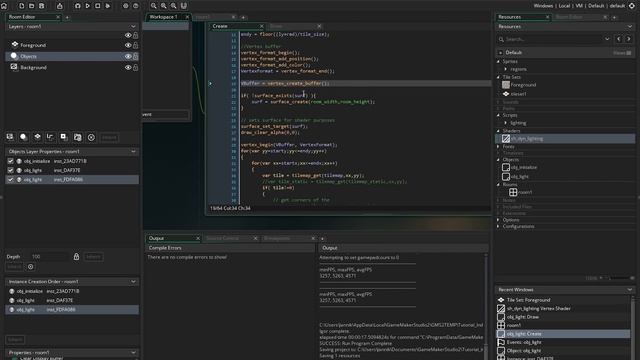Click the lock icon beside Depth
This screenshot has height=360, width=640.
[x=76, y=257]
